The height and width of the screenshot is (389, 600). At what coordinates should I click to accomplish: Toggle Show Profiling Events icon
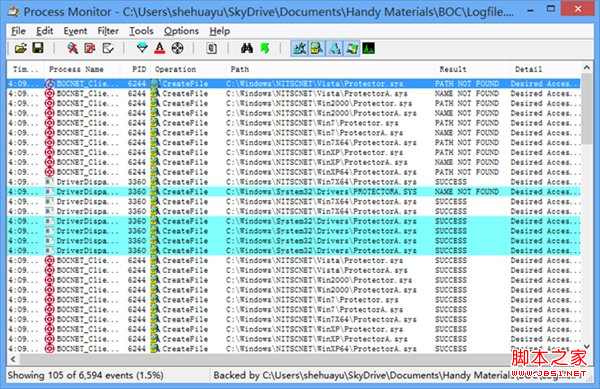(368, 49)
